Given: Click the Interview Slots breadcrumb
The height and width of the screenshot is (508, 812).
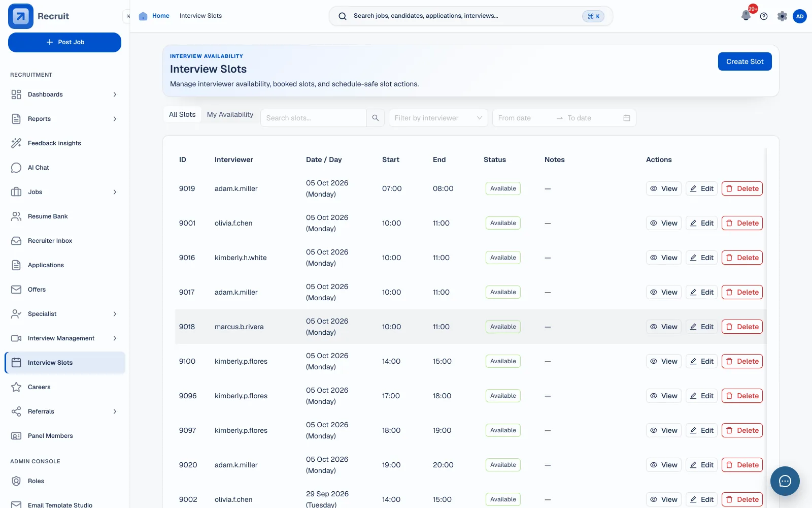Looking at the screenshot, I should pos(200,16).
